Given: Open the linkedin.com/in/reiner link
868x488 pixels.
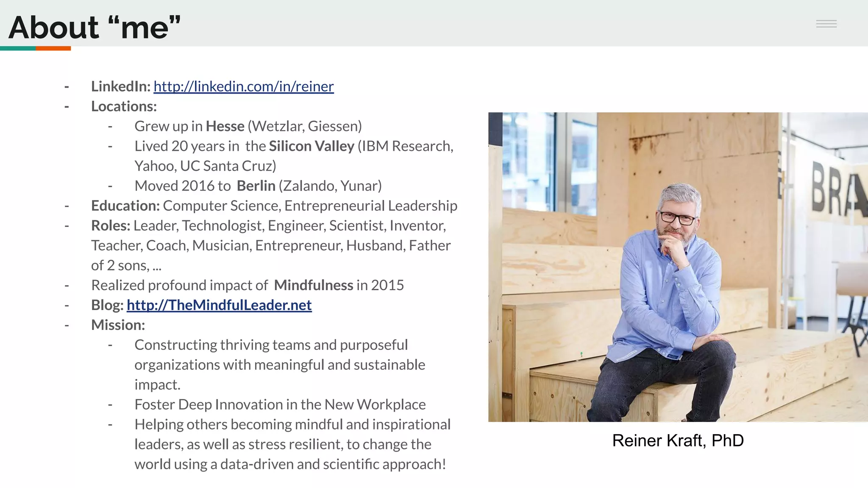Looking at the screenshot, I should 243,86.
